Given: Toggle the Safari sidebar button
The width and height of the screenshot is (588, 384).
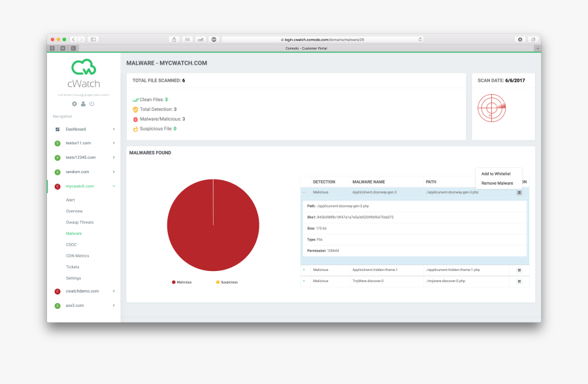Looking at the screenshot, I should click(93, 39).
